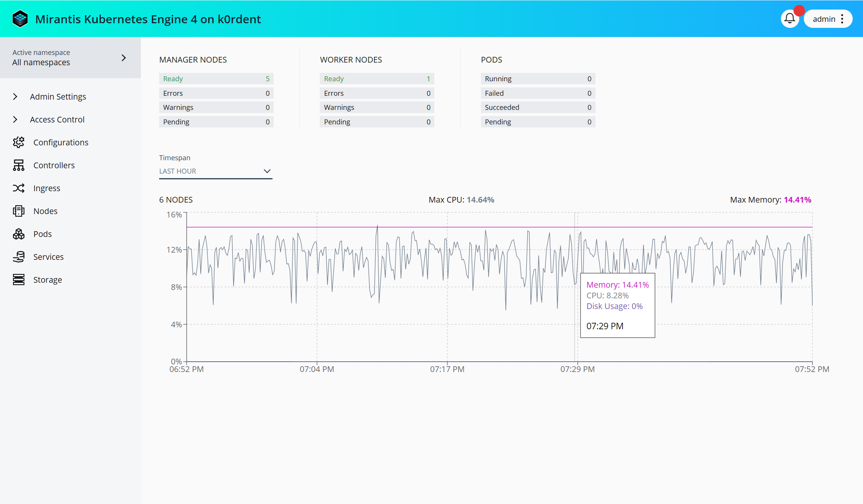Open the Timespan LAST HOUR dropdown
This screenshot has width=863, height=504.
(x=215, y=171)
